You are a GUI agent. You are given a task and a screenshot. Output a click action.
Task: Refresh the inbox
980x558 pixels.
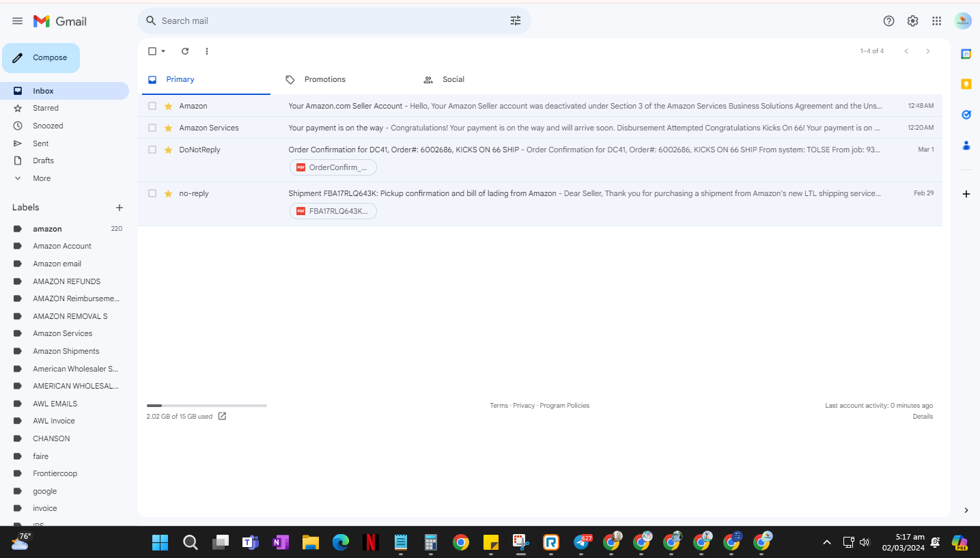pyautogui.click(x=185, y=51)
